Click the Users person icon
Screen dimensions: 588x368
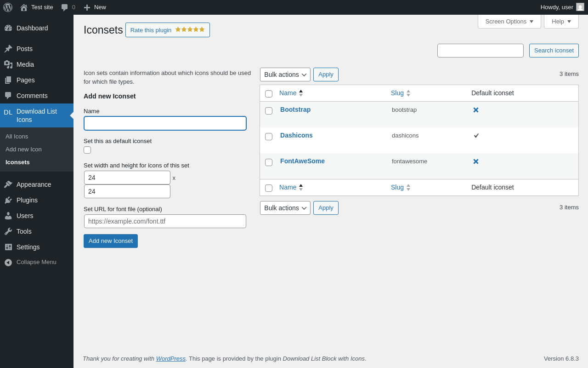[x=8, y=216]
